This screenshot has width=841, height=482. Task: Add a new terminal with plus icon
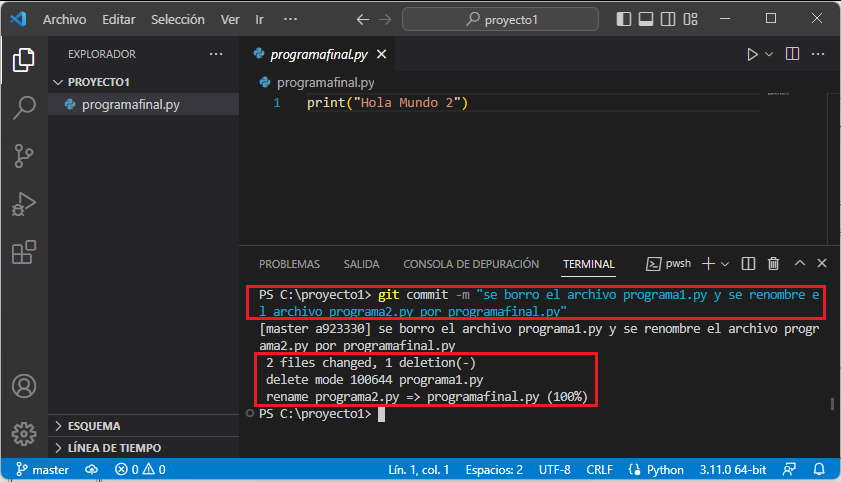[708, 264]
